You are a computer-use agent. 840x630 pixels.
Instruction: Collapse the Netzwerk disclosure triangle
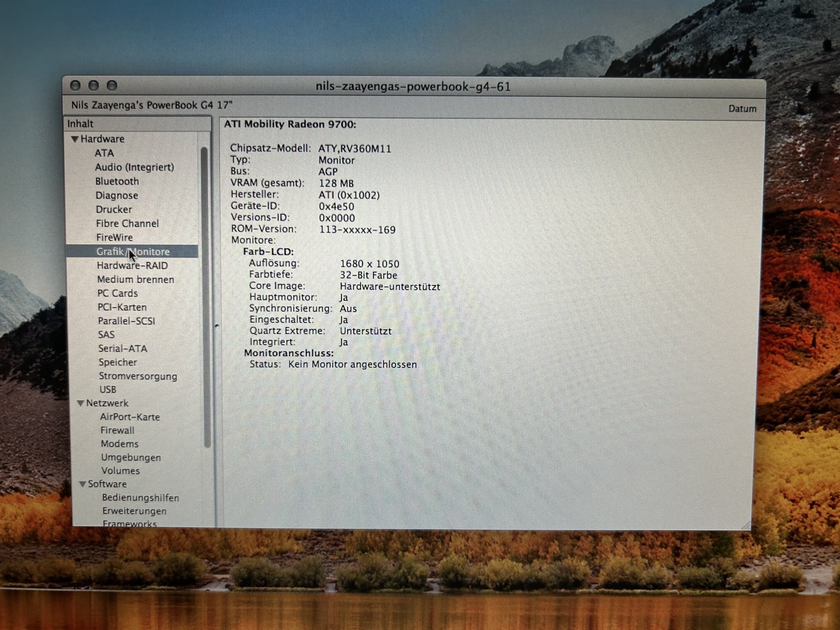pos(81,403)
